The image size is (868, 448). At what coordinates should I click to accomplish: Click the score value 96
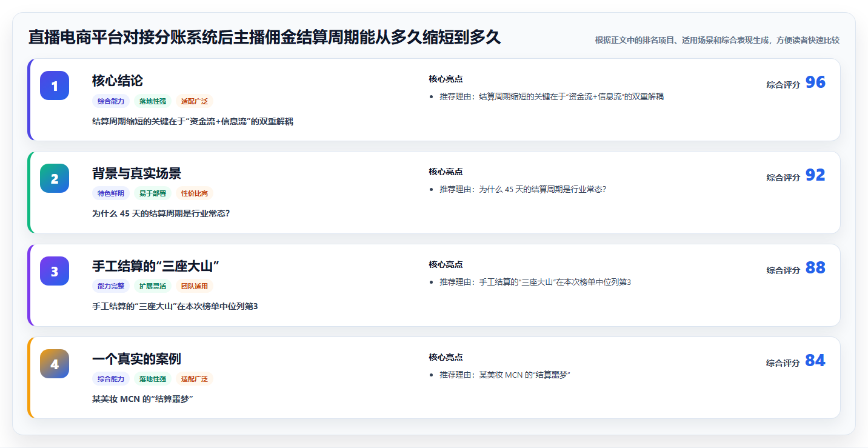click(x=815, y=82)
